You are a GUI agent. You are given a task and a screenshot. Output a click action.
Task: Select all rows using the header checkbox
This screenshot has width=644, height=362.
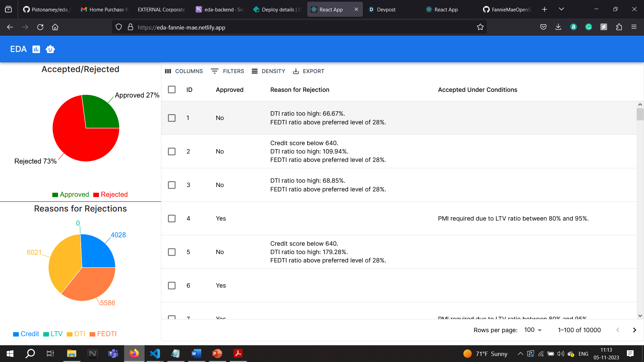[172, 89]
